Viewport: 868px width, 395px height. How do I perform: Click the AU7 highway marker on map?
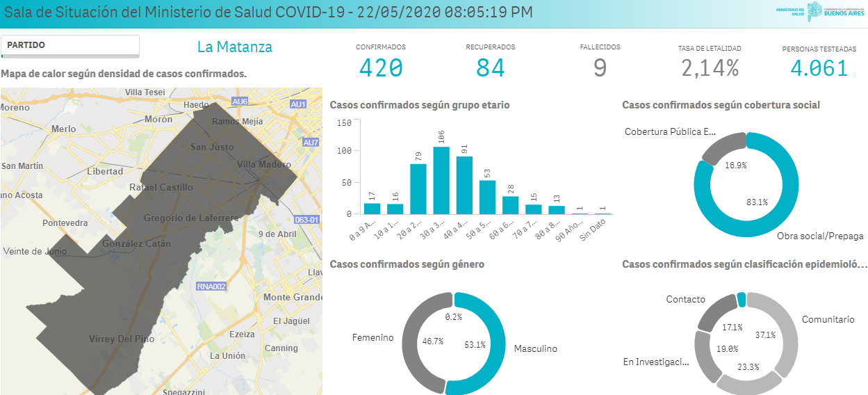click(x=311, y=143)
